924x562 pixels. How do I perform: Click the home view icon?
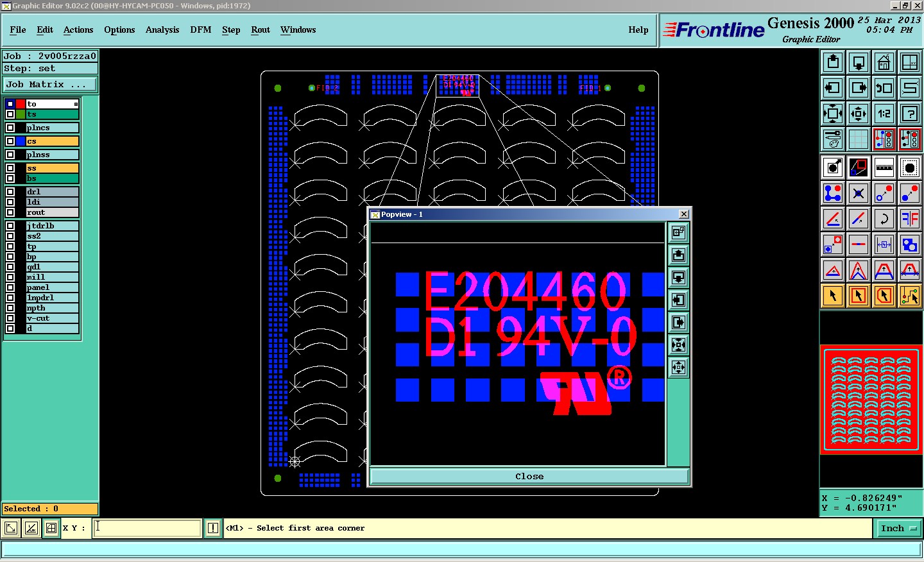(x=884, y=62)
